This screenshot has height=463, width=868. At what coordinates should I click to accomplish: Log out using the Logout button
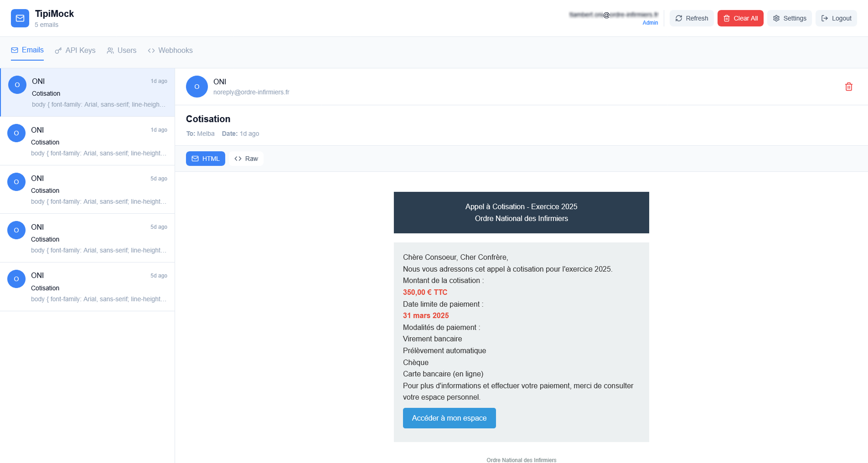tap(836, 18)
